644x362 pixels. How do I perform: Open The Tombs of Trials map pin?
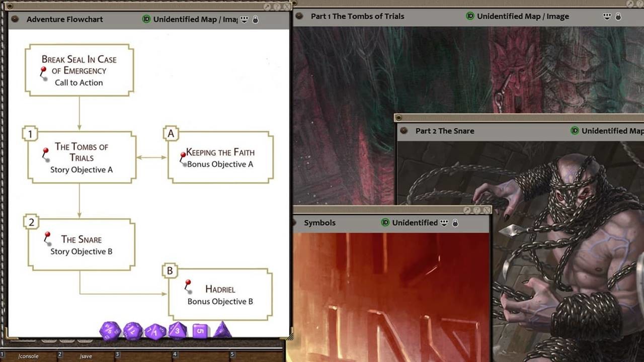[45, 153]
